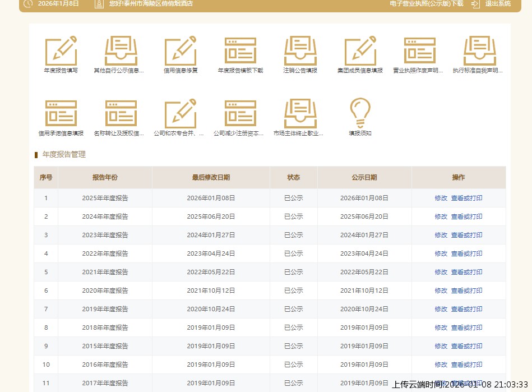This screenshot has height=392, width=532.
Task: Open 注销公告填报 icon
Action: (x=300, y=51)
